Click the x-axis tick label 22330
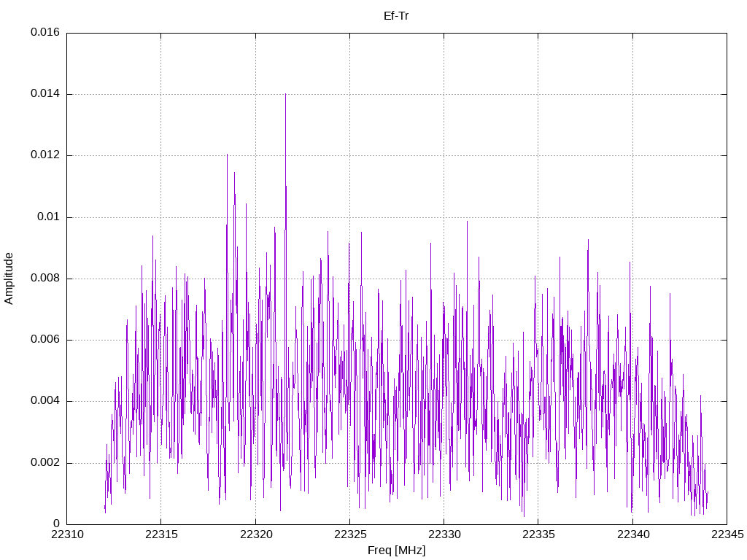This screenshot has height=560, width=747. click(444, 534)
